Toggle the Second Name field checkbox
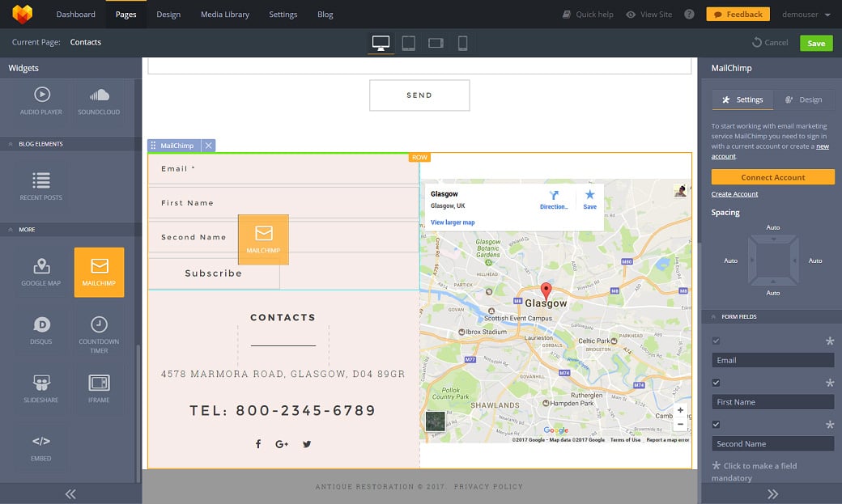Screen dimensions: 842x504 716,425
